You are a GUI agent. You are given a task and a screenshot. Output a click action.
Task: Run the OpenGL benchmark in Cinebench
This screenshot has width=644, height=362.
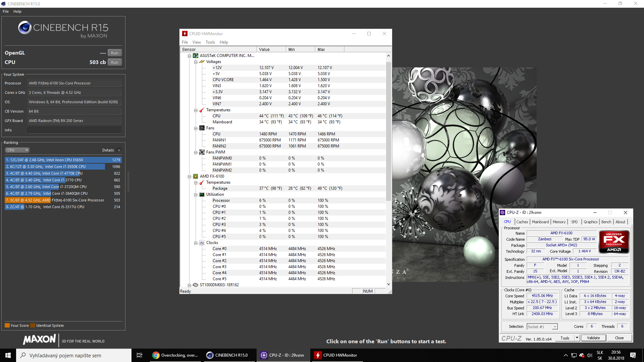tap(114, 53)
